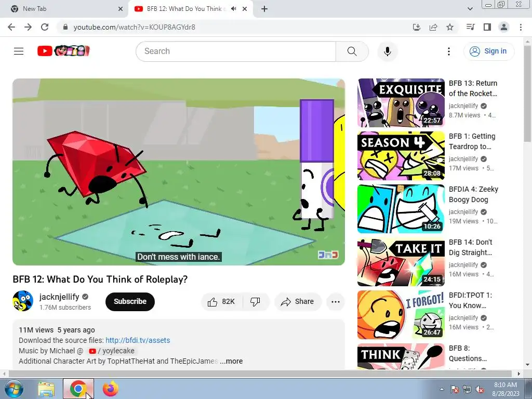Show hidden system tray icons arrow
The image size is (532, 399).
442,389
